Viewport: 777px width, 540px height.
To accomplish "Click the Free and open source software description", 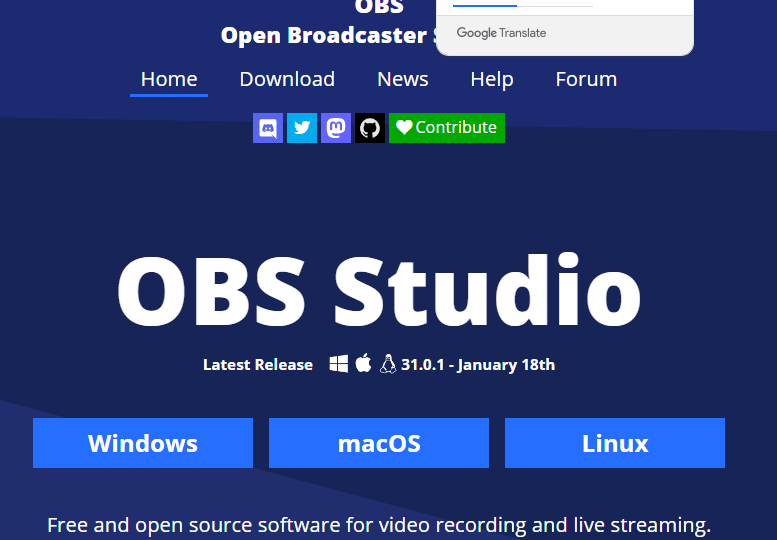I will (x=379, y=525).
